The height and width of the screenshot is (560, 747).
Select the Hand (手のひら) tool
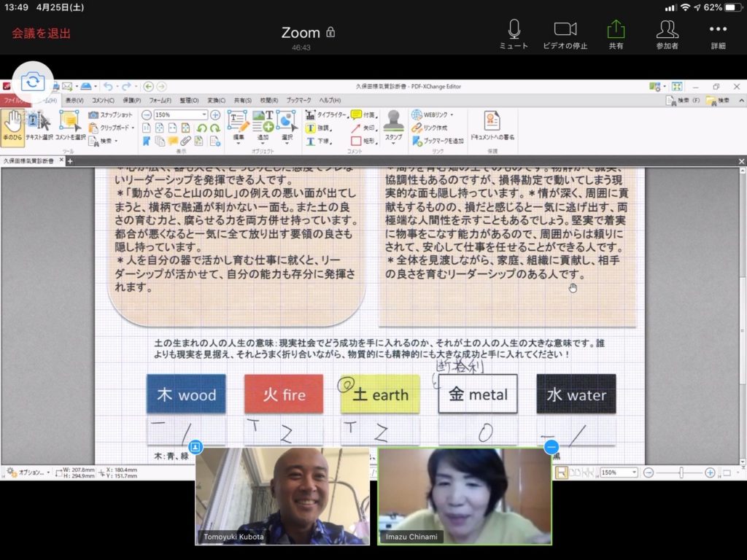(x=12, y=124)
